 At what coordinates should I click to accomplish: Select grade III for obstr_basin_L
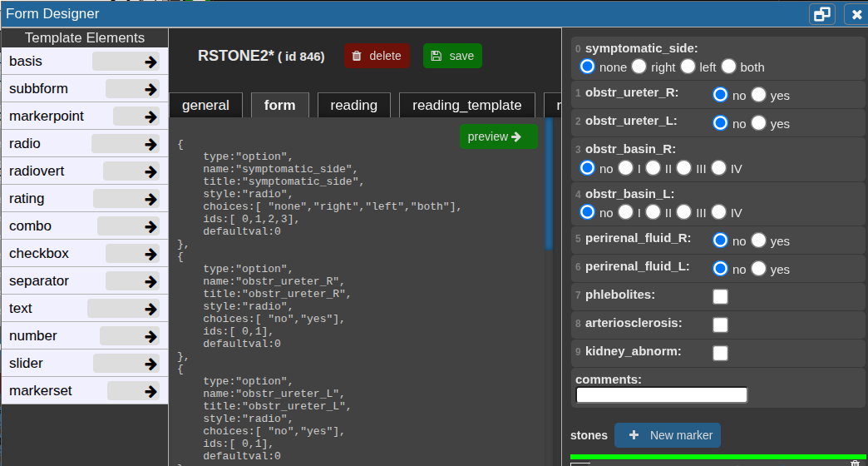pyautogui.click(x=683, y=212)
